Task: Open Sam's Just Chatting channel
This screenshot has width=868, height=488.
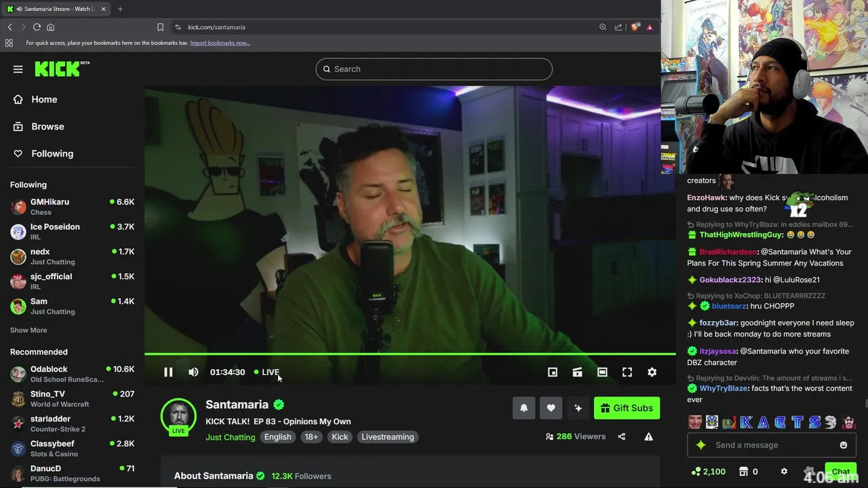Action: pyautogui.click(x=72, y=306)
